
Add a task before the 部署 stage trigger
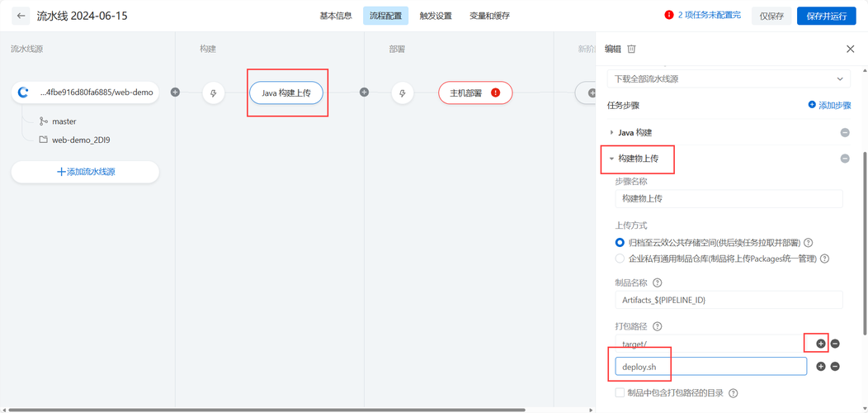click(364, 92)
